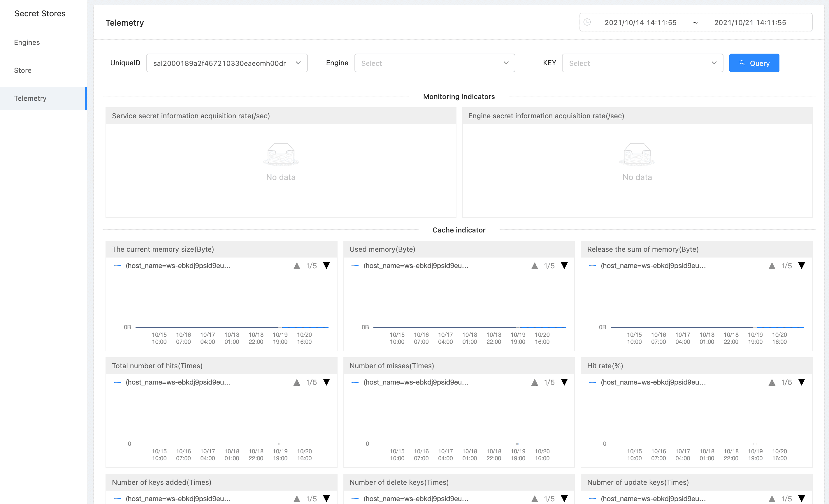
Task: Edit the start time 2021/10/14 14:11:55
Action: [640, 22]
